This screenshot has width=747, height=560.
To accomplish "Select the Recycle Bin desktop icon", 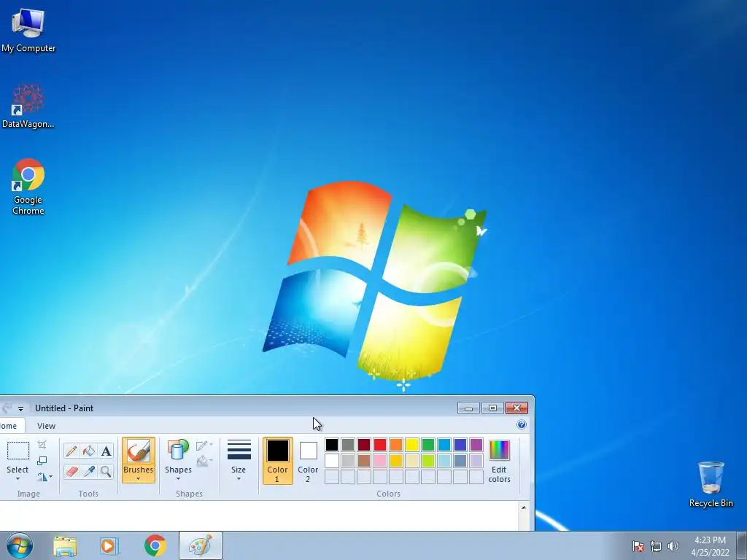I will (x=711, y=484).
